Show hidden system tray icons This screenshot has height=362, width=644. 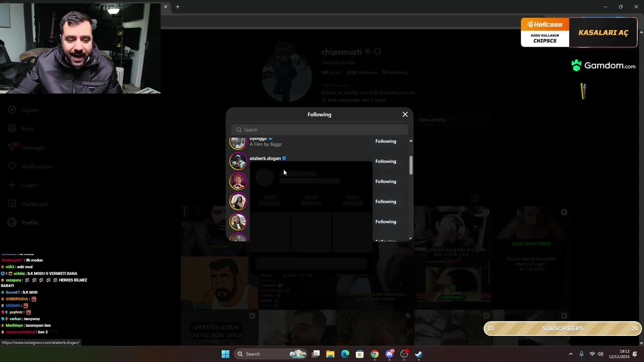point(571,354)
